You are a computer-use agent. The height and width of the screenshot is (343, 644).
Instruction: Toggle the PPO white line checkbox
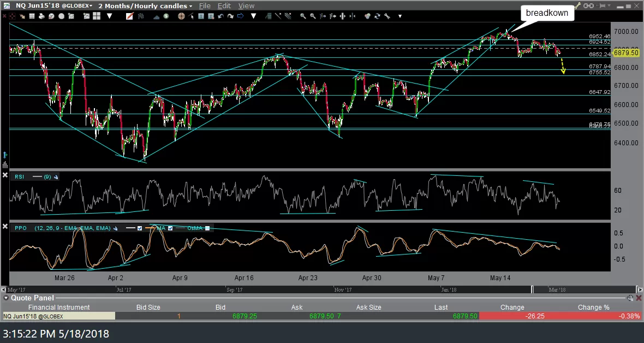[x=140, y=228]
